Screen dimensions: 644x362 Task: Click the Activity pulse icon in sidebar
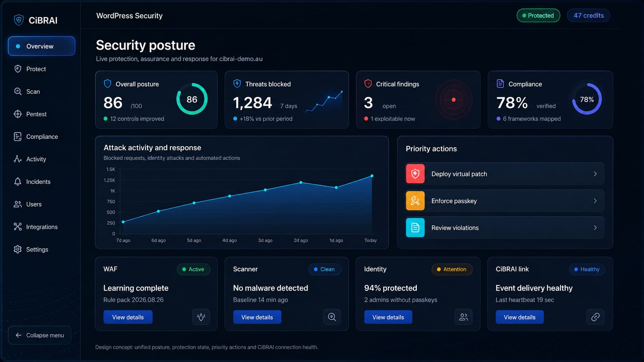(18, 159)
